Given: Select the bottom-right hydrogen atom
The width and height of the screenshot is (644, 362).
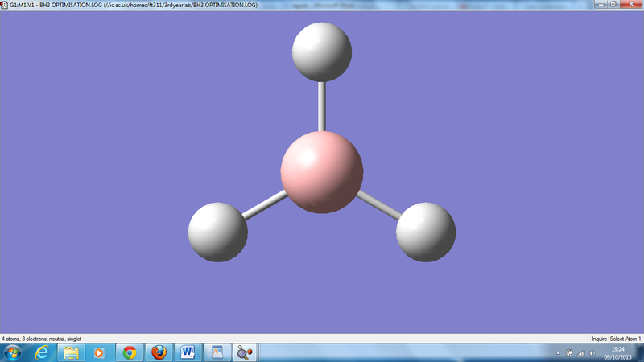Looking at the screenshot, I should coord(426,232).
